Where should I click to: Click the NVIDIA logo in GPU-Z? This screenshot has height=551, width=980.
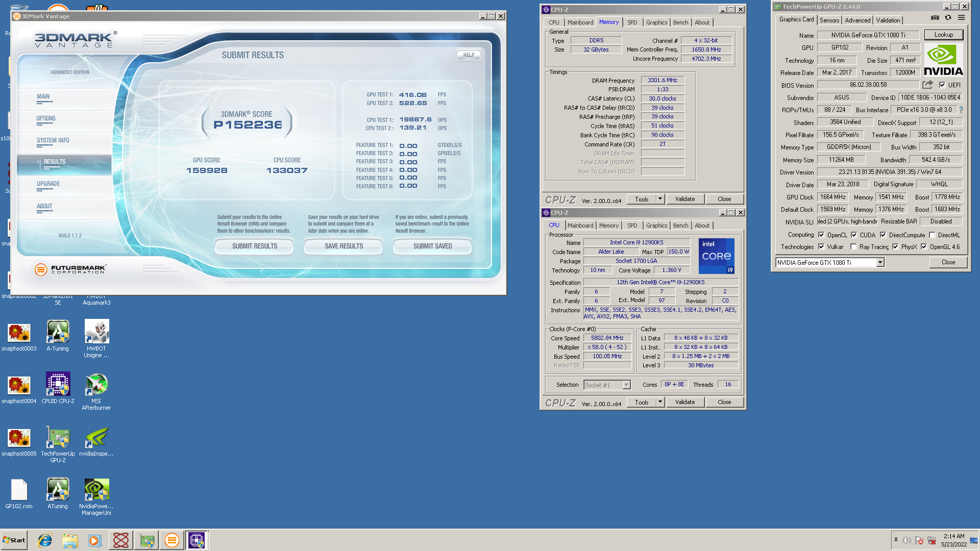point(943,60)
